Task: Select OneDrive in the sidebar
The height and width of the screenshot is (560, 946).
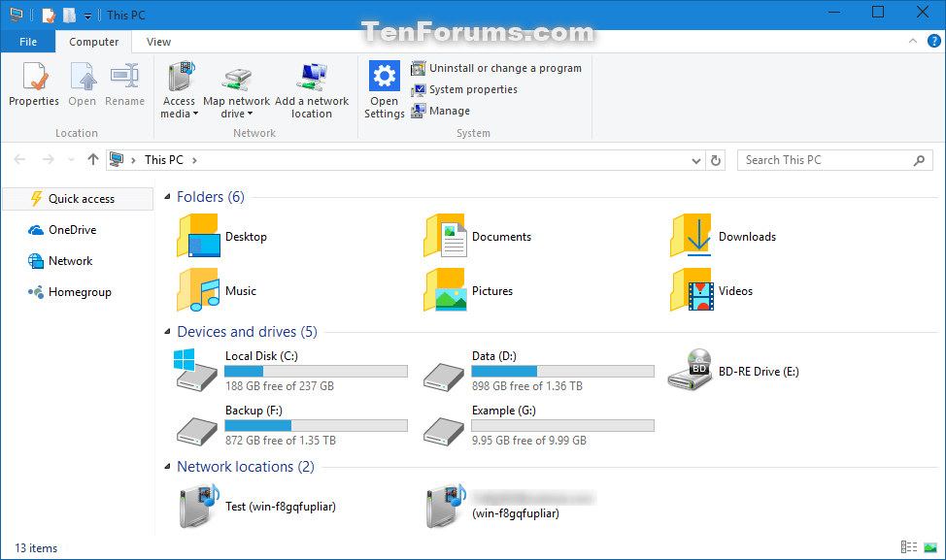Action: (72, 229)
